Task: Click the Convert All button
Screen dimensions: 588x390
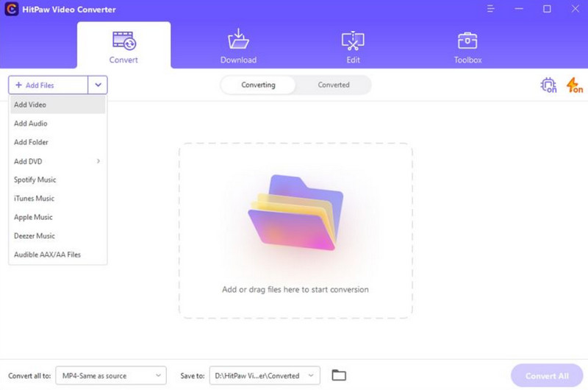Action: point(547,376)
